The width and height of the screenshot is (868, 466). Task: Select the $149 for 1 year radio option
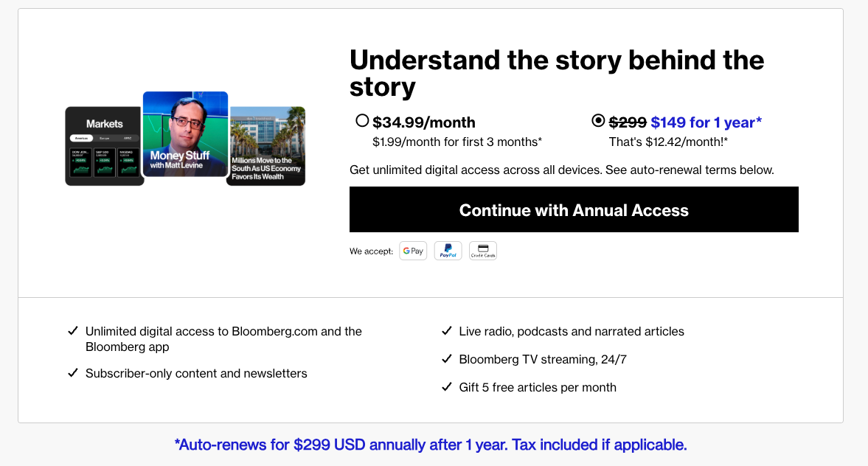(x=598, y=121)
